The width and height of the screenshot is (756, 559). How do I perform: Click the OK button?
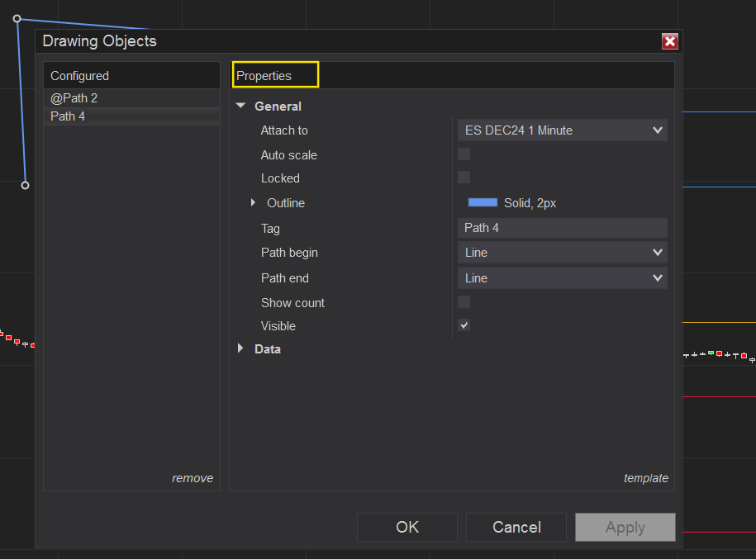point(407,527)
